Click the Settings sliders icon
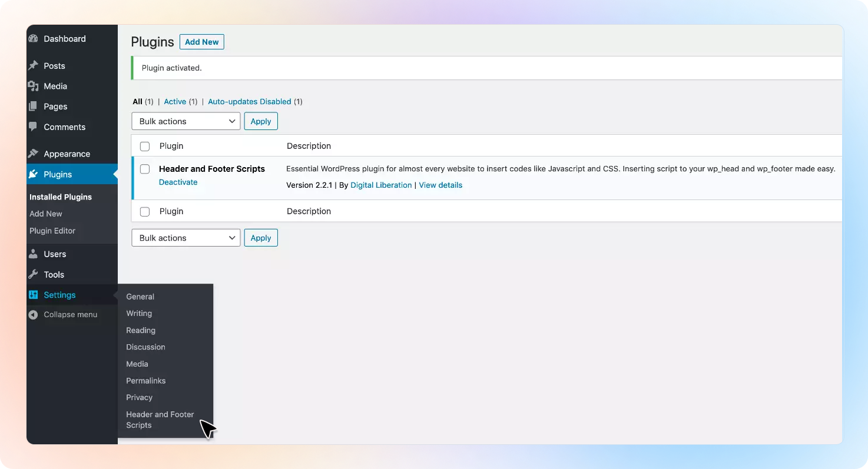868x469 pixels. 33,295
